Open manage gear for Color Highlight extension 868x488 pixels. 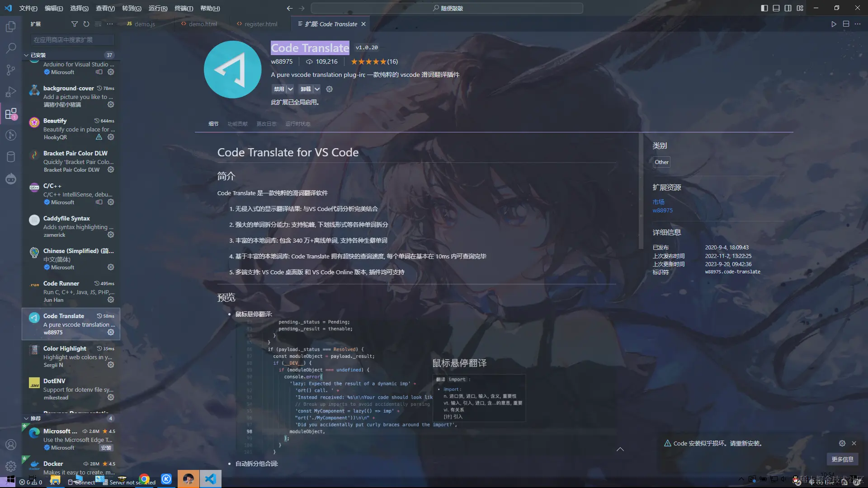click(x=111, y=365)
